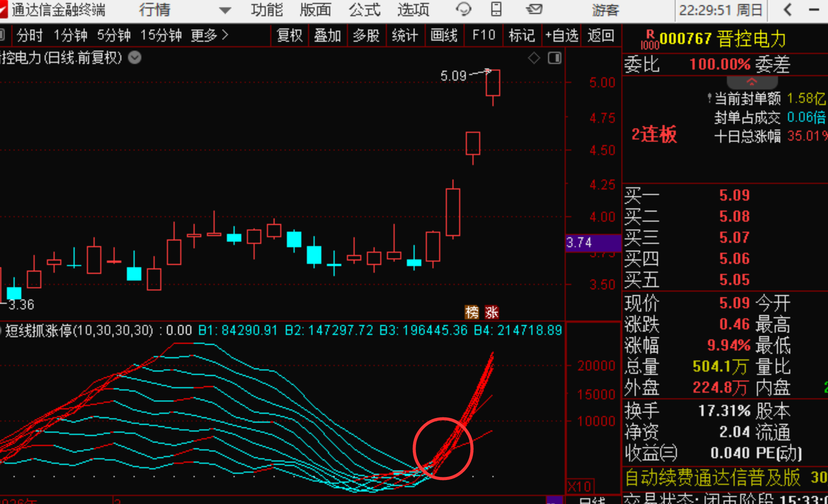Open the 公式 menu
Image resolution: width=828 pixels, height=504 pixels.
pos(364,10)
